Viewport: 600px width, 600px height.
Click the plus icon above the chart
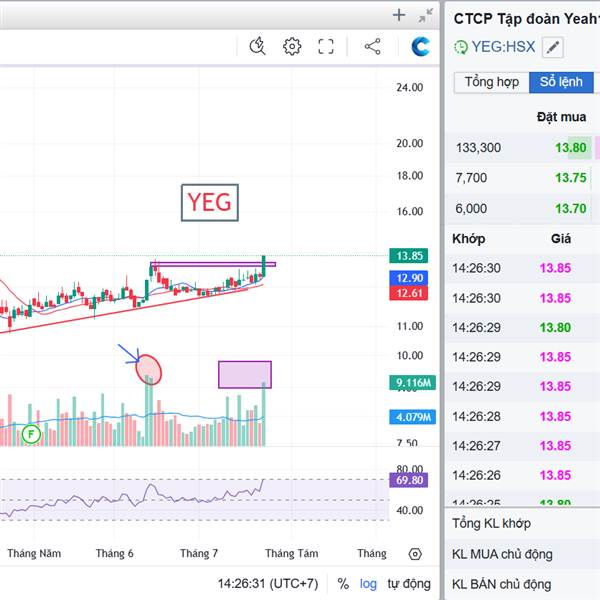(399, 15)
